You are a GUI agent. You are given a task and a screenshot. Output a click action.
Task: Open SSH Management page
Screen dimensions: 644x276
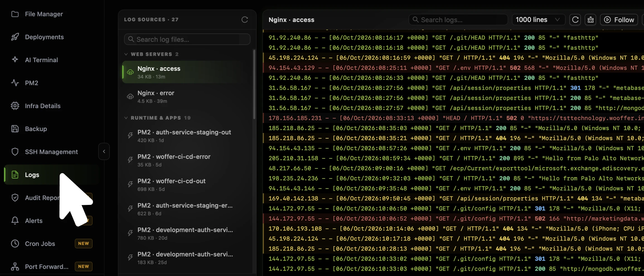(x=51, y=152)
